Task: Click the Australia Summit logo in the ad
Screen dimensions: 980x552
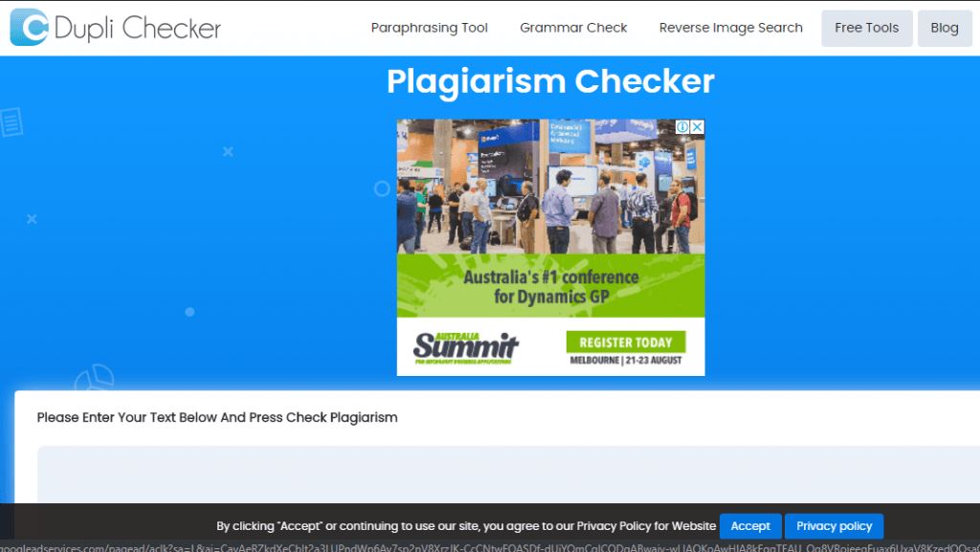Action: [x=465, y=347]
